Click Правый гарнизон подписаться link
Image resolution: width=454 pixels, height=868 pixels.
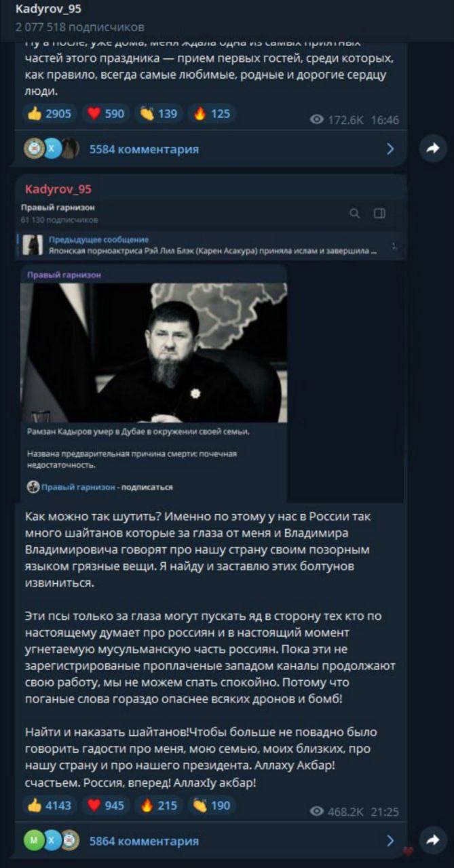tap(100, 487)
